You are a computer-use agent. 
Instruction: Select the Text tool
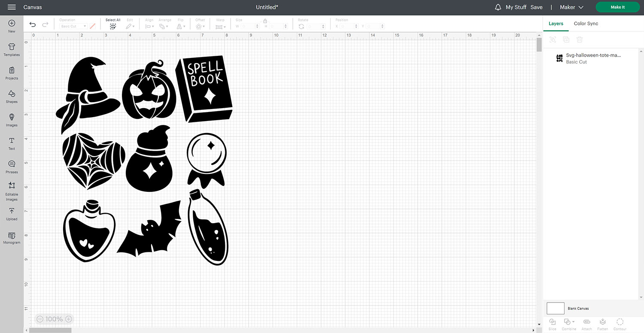click(12, 143)
